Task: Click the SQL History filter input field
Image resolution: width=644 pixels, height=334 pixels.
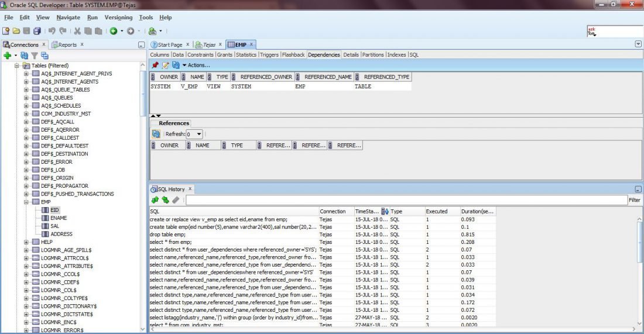Action: (x=406, y=200)
